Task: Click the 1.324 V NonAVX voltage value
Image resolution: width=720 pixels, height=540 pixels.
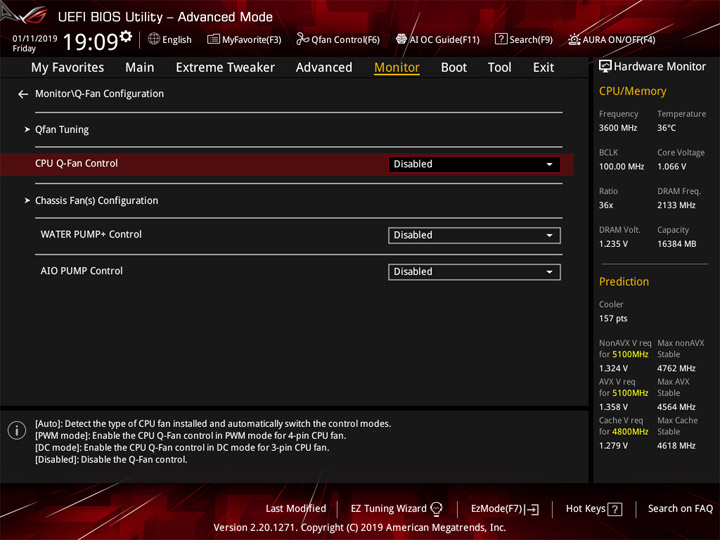Action: click(x=613, y=368)
